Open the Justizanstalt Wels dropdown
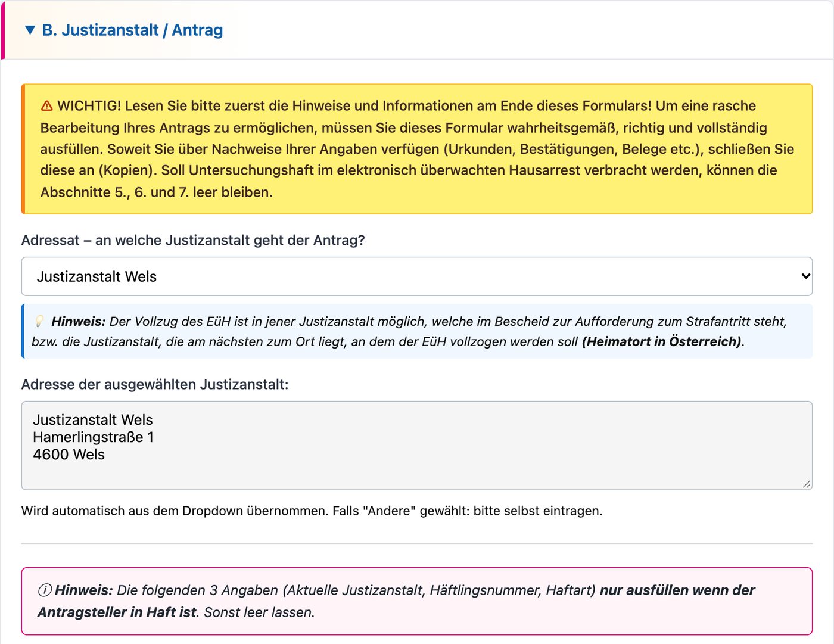 (417, 276)
